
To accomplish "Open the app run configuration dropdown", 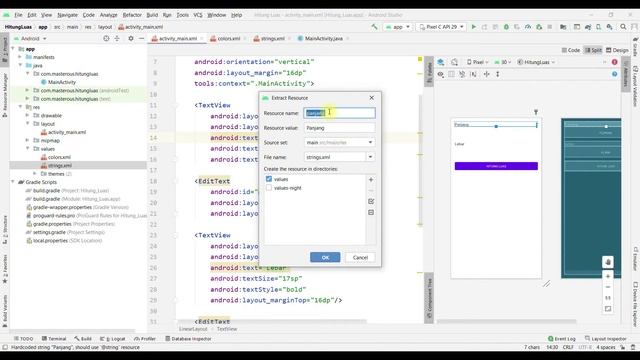I will point(398,27).
